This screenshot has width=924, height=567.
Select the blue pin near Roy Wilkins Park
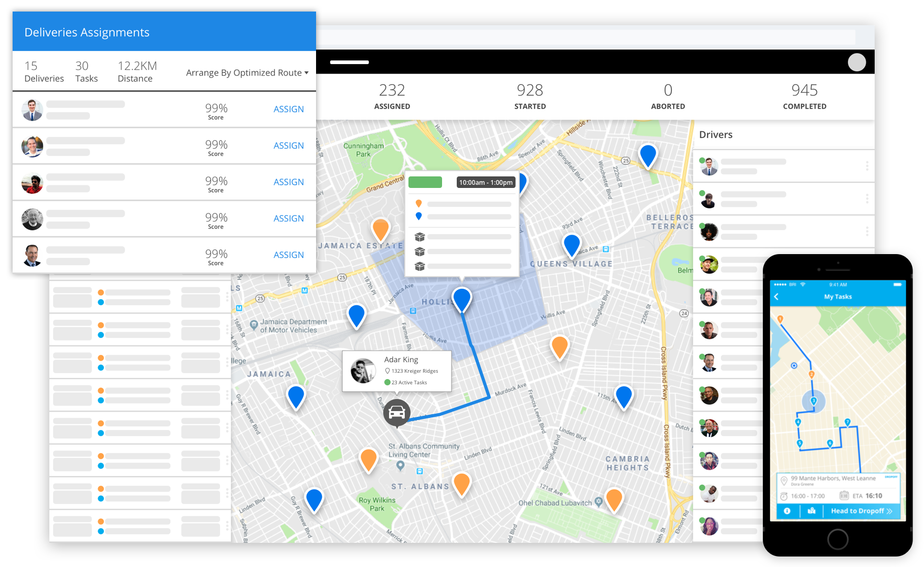314,499
